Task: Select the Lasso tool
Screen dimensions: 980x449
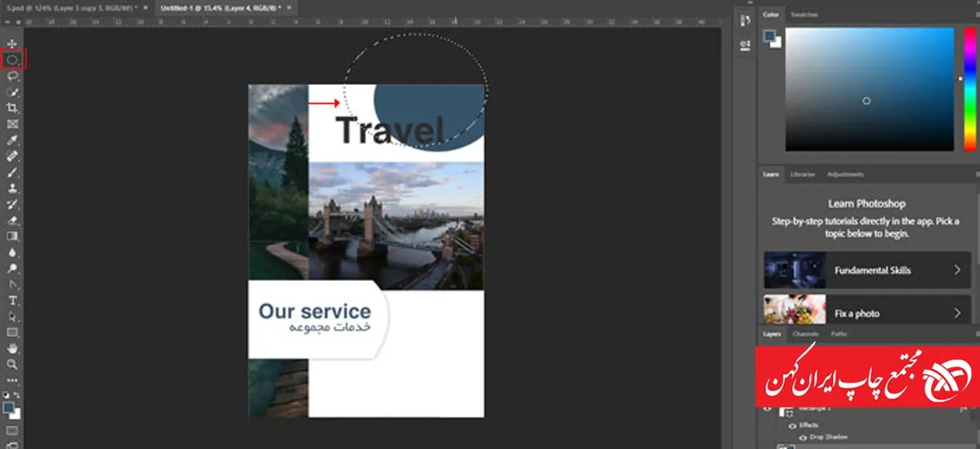Action: tap(12, 75)
